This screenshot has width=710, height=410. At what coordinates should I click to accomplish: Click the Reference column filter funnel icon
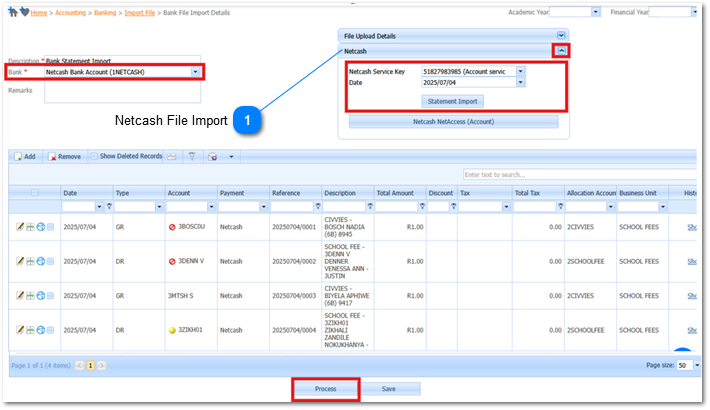tap(318, 207)
